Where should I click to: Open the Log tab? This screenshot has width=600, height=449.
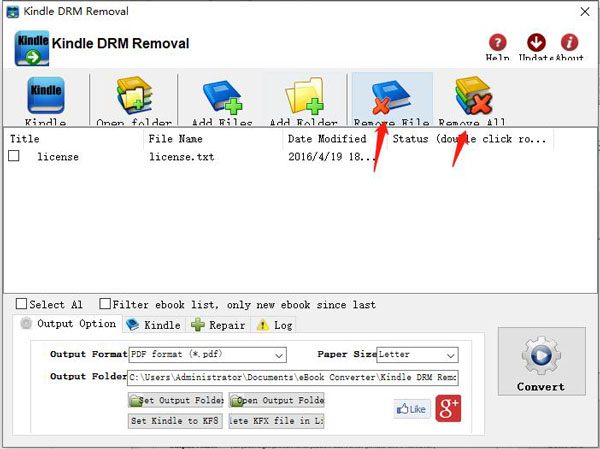click(x=275, y=325)
